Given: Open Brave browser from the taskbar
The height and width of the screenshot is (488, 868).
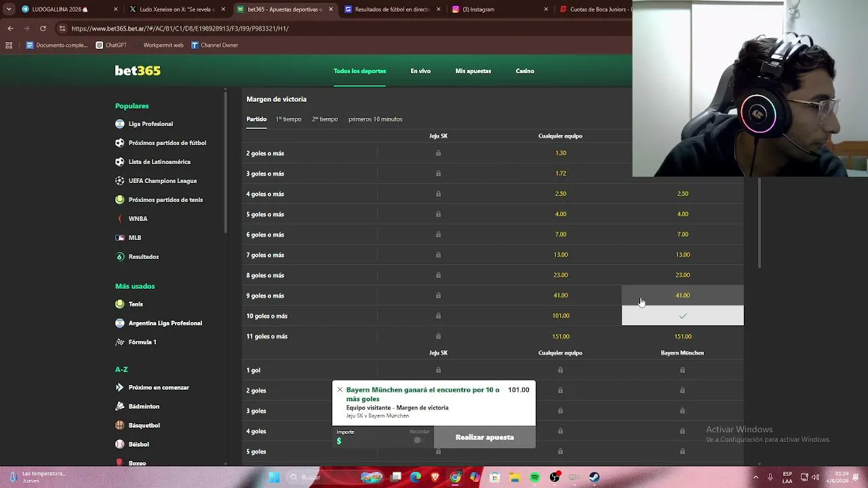Looking at the screenshot, I should pyautogui.click(x=435, y=477).
